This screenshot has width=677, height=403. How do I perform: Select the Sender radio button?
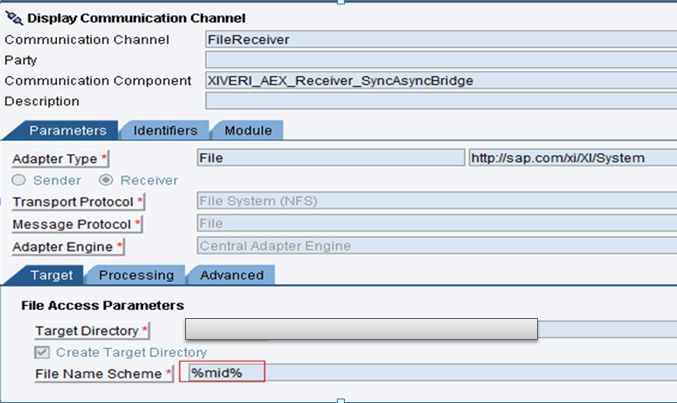[x=19, y=180]
